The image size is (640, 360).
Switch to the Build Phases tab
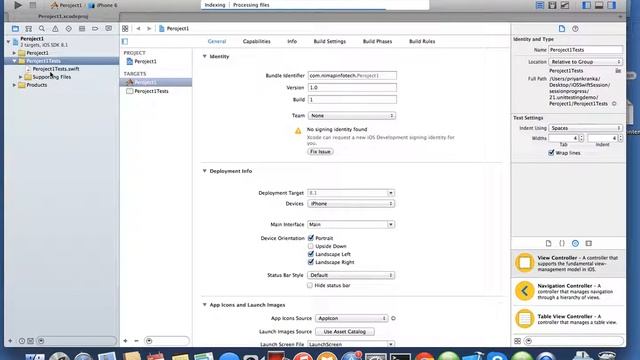(x=377, y=41)
